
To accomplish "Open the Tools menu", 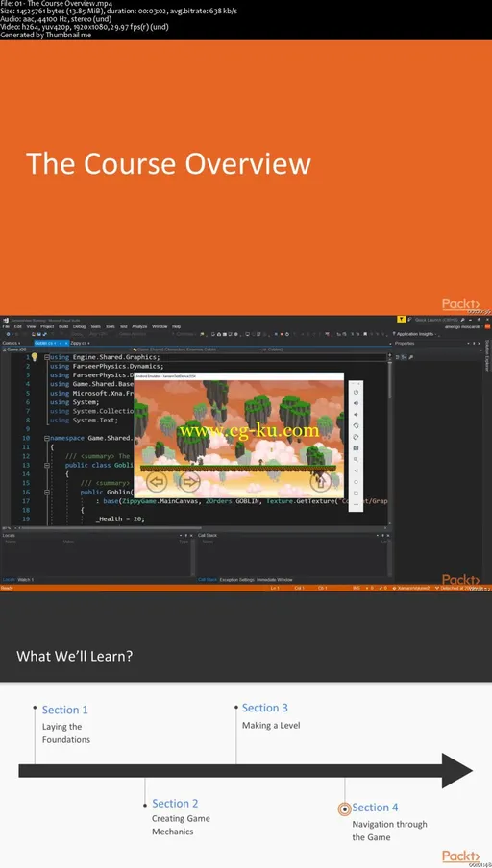I will (x=111, y=326).
